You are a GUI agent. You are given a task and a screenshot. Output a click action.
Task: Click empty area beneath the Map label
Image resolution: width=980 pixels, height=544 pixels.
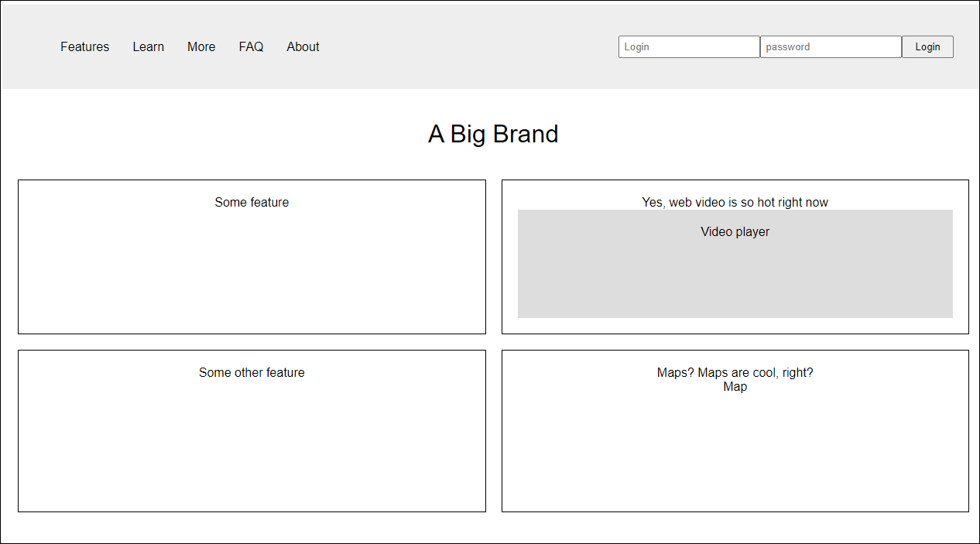click(x=735, y=457)
